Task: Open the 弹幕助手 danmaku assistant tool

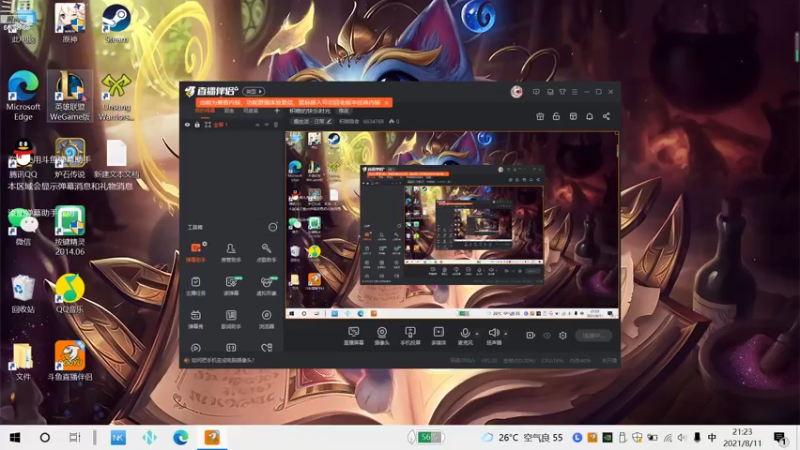Action: point(195,252)
